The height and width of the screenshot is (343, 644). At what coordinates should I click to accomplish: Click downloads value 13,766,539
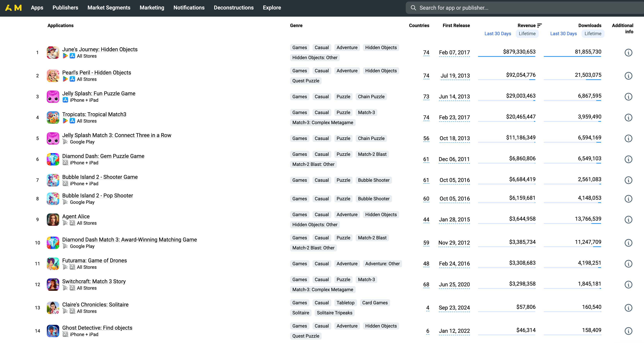coord(588,219)
